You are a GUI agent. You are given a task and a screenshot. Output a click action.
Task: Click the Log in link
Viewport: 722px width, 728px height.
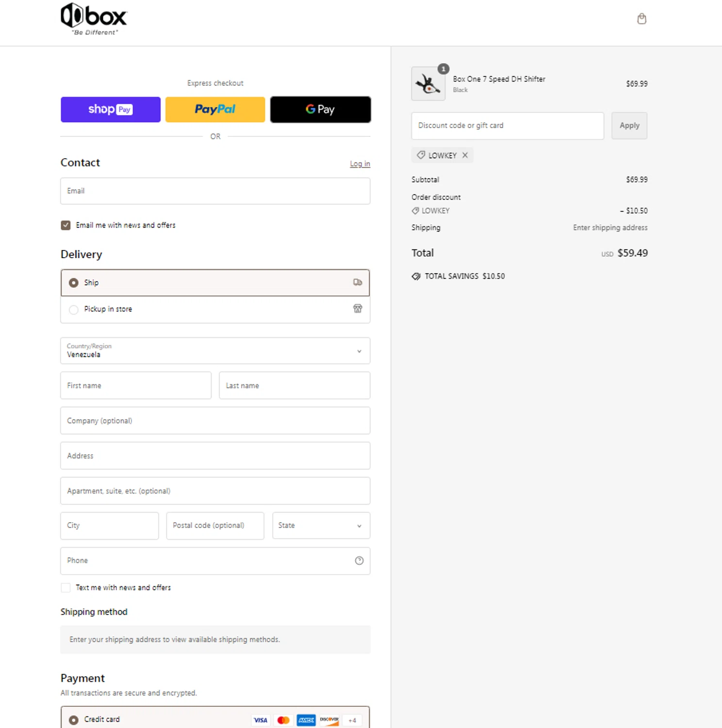[360, 164]
